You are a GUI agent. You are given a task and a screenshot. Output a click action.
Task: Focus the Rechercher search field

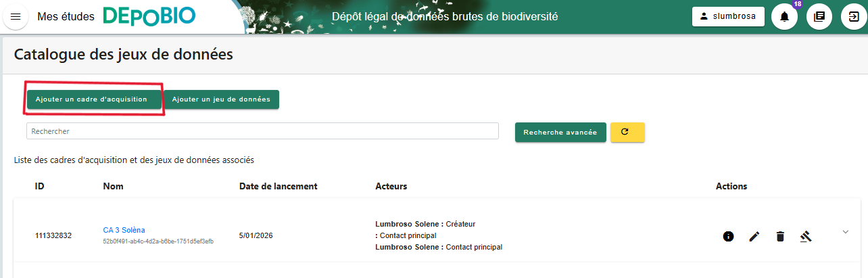coord(262,131)
